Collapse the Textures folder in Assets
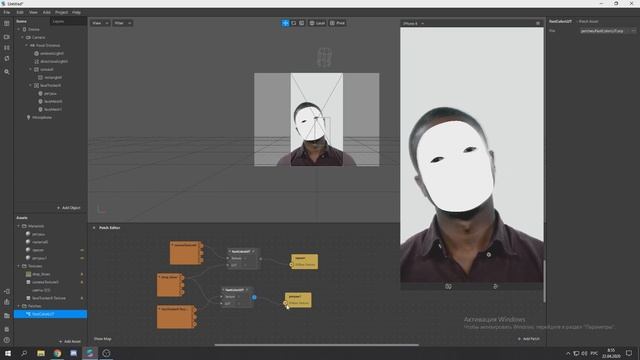This screenshot has height=360, width=640. 19,266
